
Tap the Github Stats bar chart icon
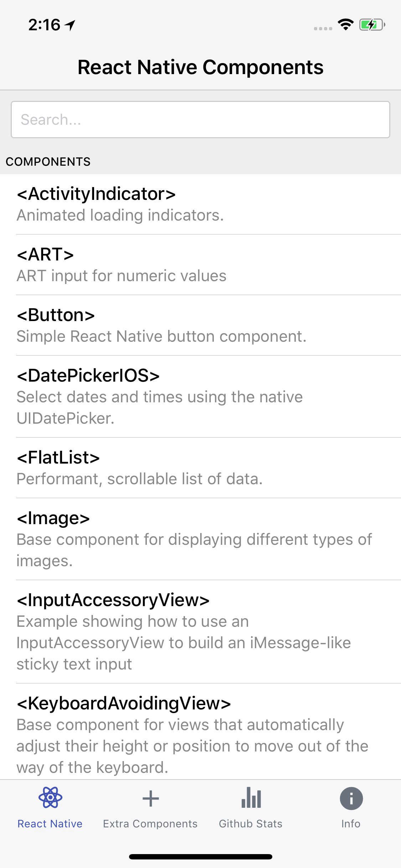pos(251,798)
